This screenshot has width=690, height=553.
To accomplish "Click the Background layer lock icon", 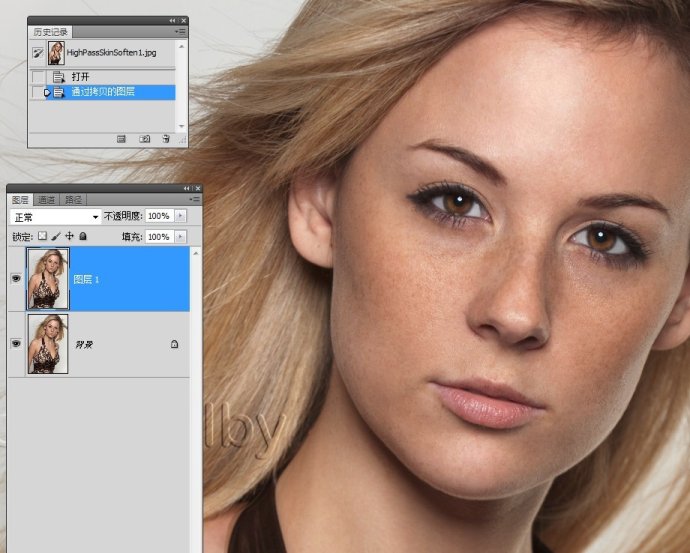I will [x=174, y=344].
